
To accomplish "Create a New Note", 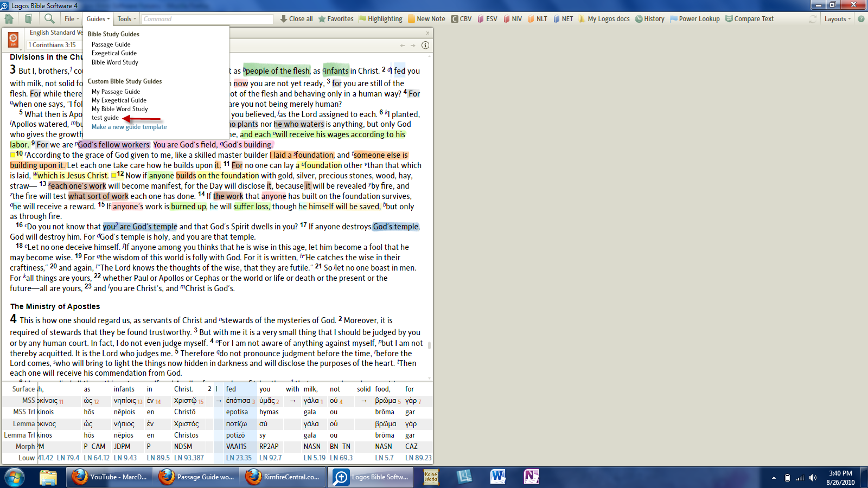I will [426, 19].
